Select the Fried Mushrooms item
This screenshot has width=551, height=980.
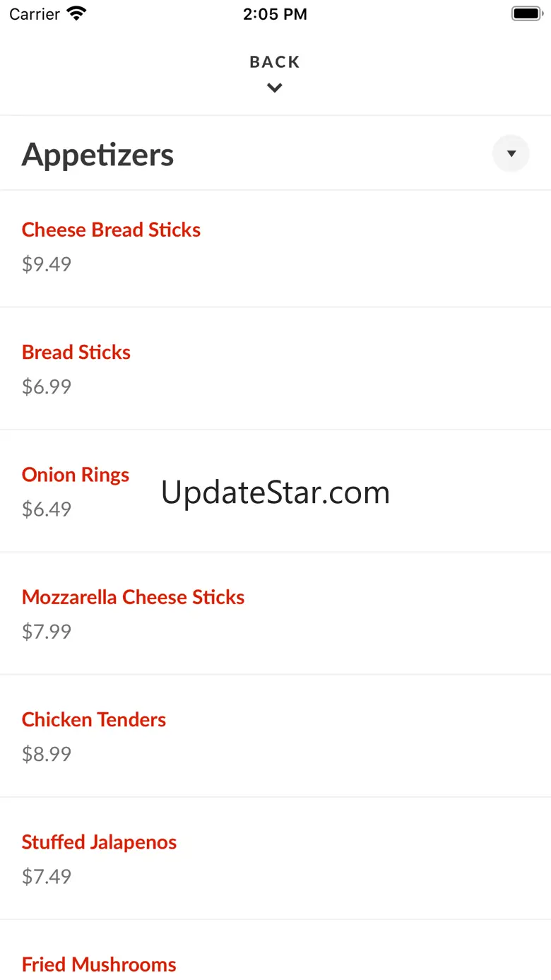click(x=99, y=964)
